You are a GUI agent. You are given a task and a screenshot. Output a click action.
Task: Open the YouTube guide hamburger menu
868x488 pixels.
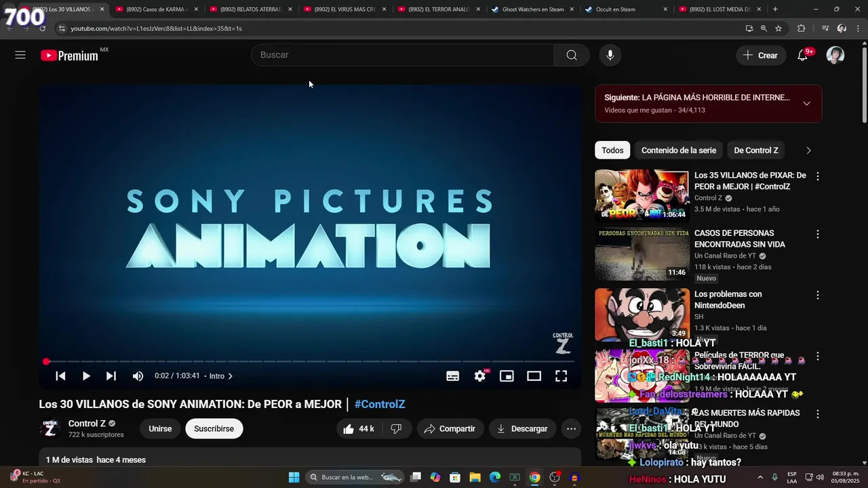pyautogui.click(x=20, y=55)
